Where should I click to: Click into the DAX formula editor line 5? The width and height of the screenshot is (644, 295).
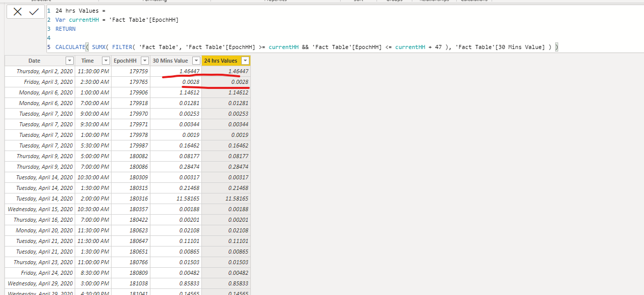pyautogui.click(x=307, y=47)
